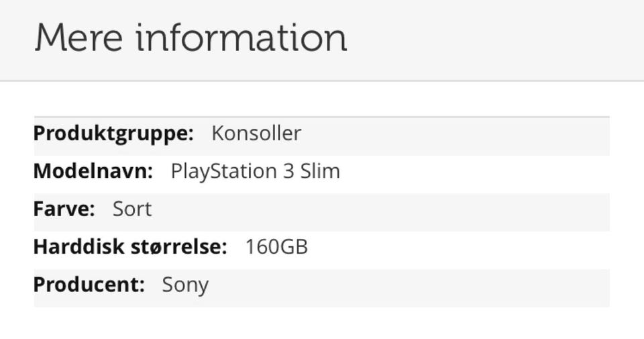Click the word "Mere" in the heading

(78, 38)
